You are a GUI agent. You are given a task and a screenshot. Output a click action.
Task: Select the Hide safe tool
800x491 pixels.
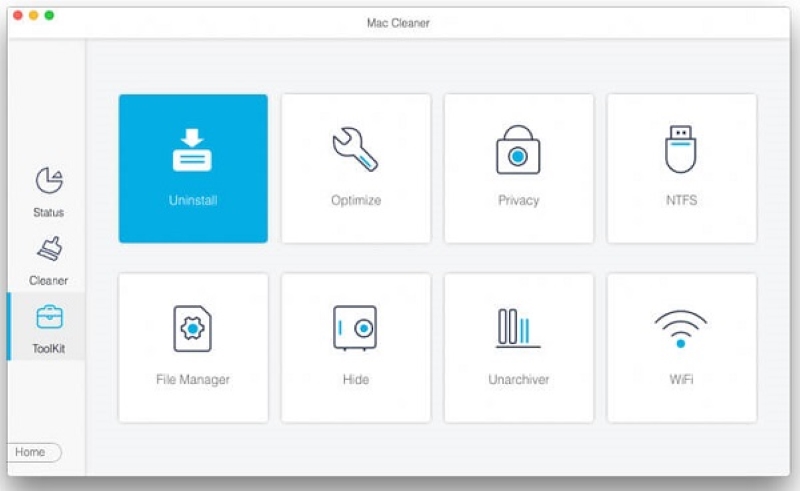point(356,348)
